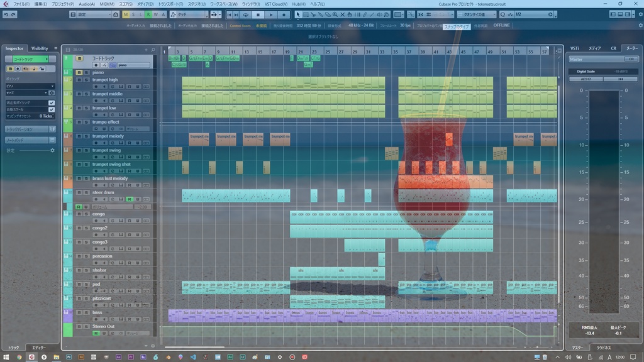Toggle global Write automation W button
The image size is (644, 362).
(156, 15)
